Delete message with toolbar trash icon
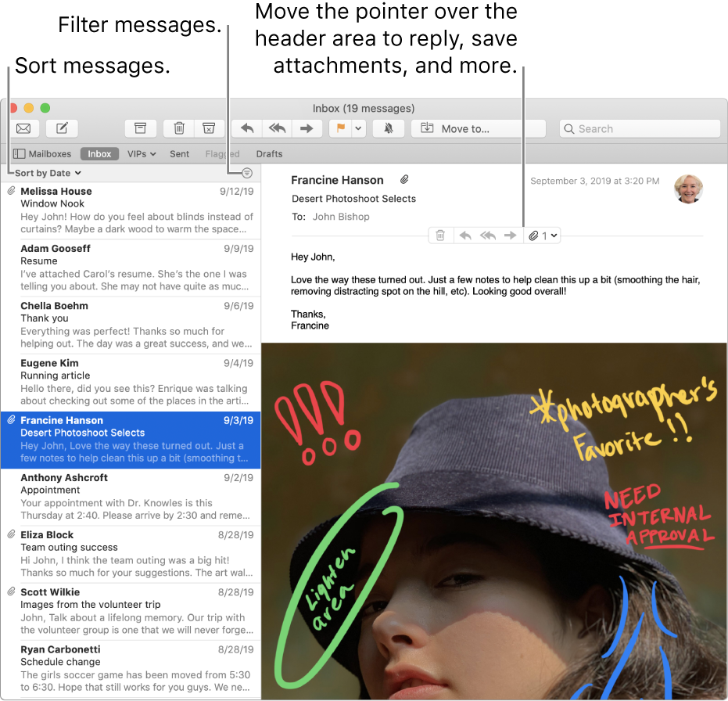This screenshot has height=701, width=728. pos(179,128)
